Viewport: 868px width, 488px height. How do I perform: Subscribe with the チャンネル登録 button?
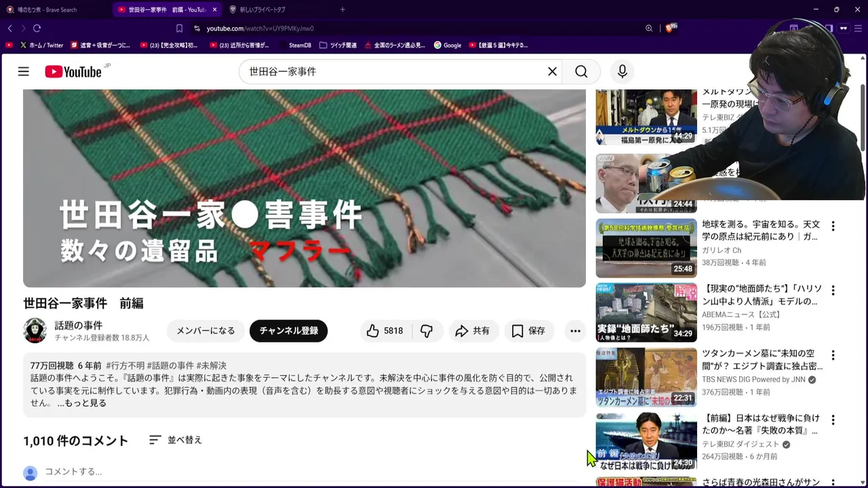(288, 331)
